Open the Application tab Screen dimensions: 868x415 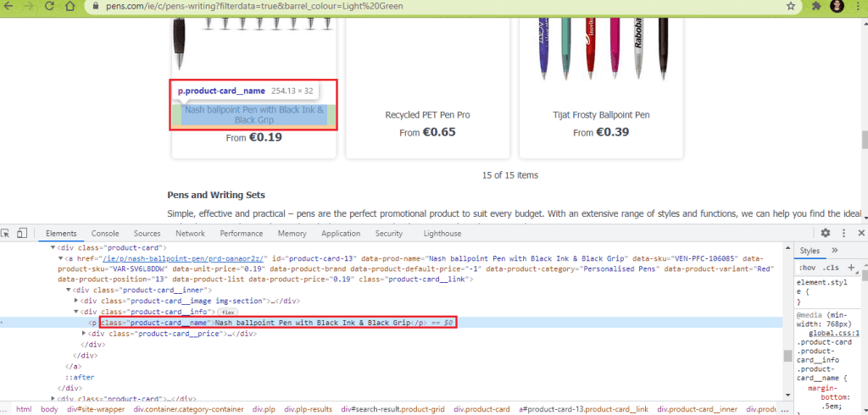tap(341, 234)
